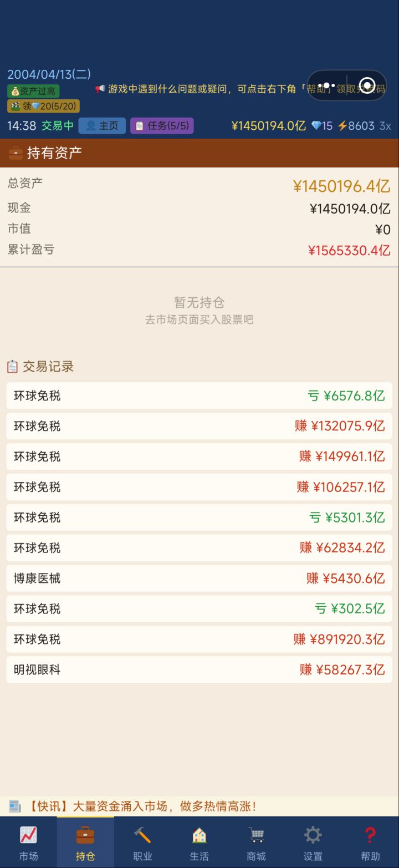Screen dimensions: 399x868
Task: Tap the diamond count 15
Action: [x=322, y=126]
